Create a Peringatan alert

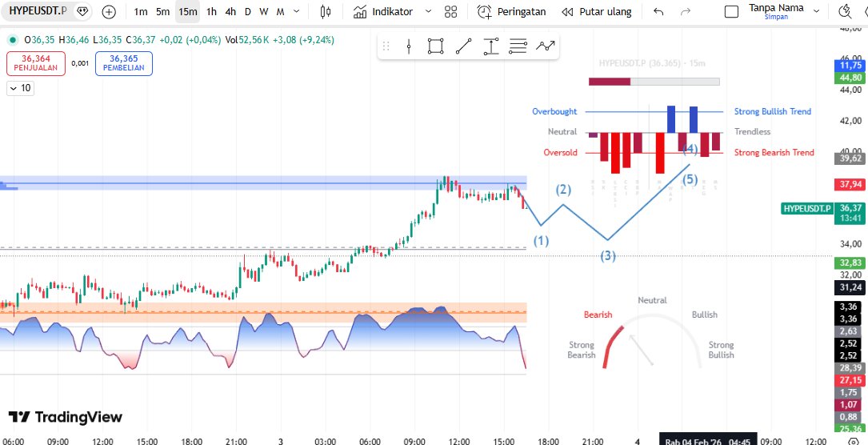coord(511,12)
